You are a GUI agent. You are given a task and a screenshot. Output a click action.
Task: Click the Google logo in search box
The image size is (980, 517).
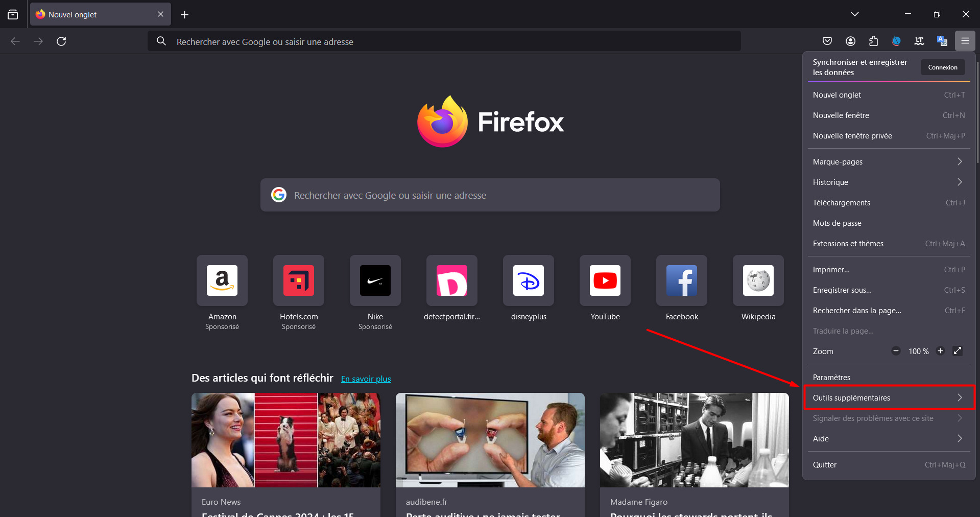(279, 195)
